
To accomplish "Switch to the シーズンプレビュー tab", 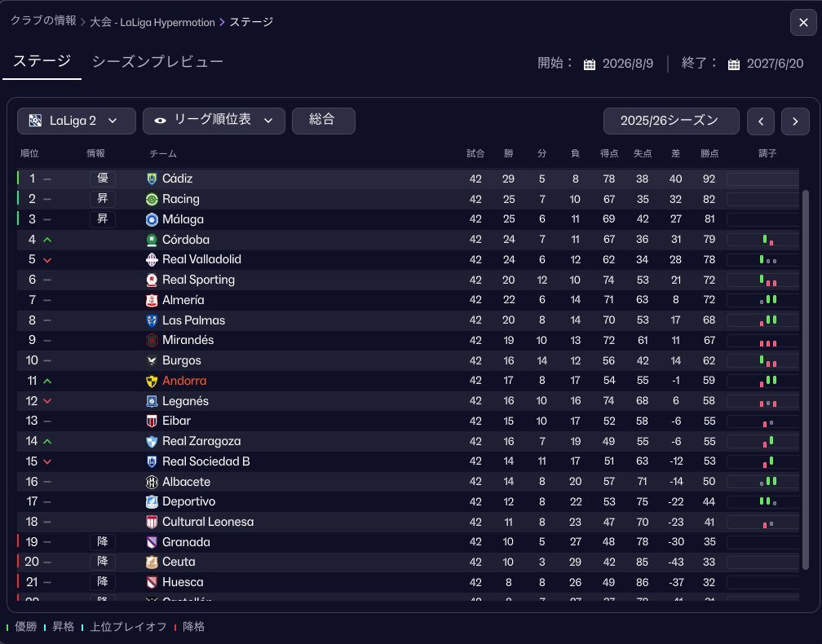I will point(157,62).
